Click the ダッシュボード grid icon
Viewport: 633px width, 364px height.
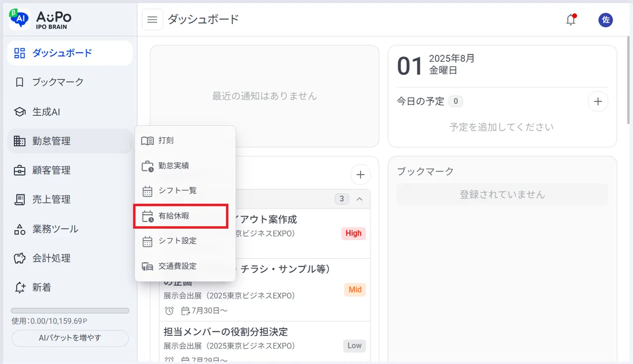point(19,53)
